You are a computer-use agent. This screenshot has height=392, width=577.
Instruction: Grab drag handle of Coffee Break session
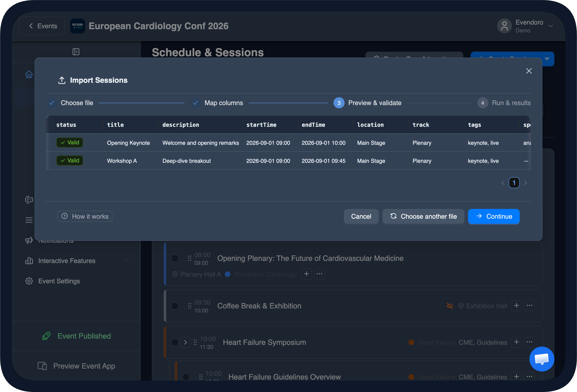(x=190, y=306)
